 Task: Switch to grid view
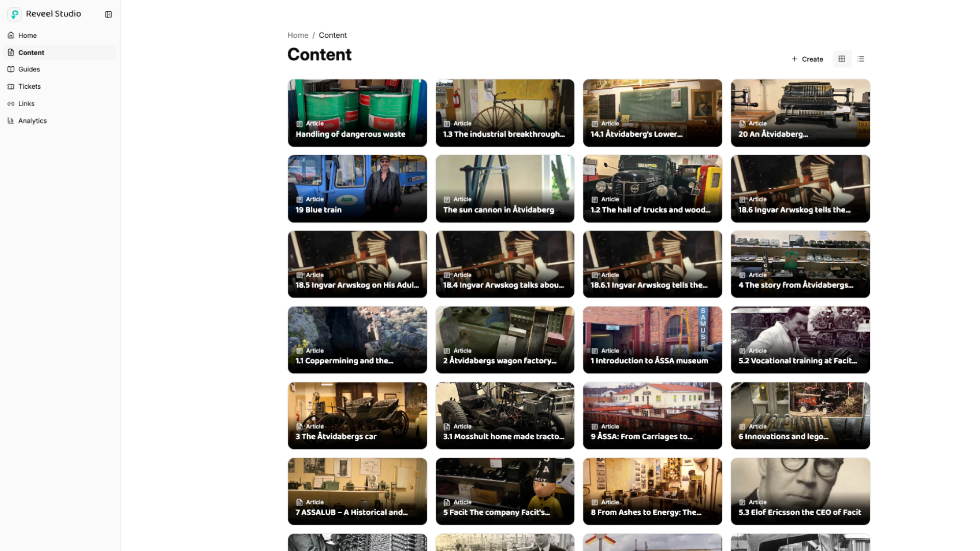[x=842, y=59]
